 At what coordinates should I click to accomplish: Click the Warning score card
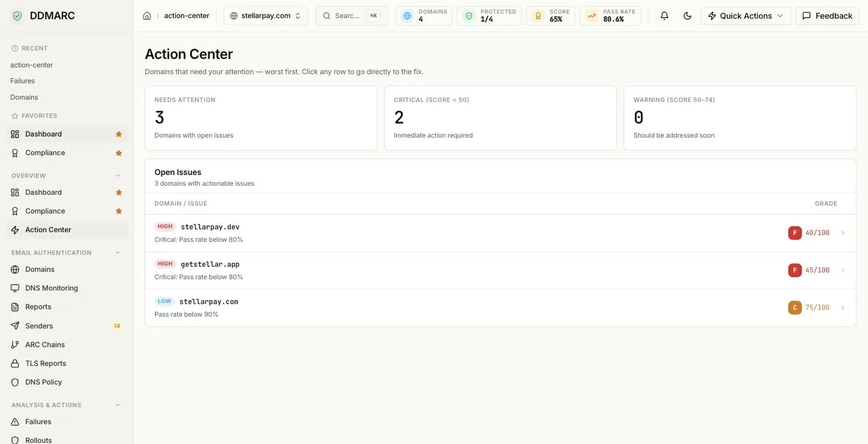pos(740,118)
